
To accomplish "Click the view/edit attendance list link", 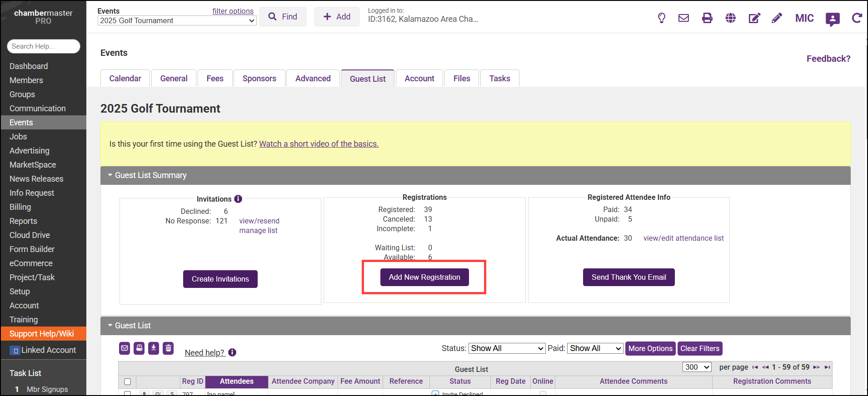I will point(683,238).
